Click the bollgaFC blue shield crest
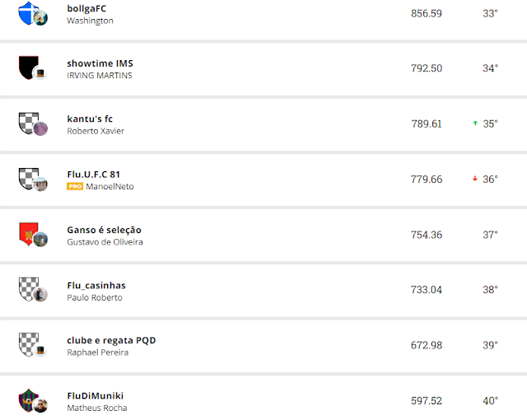The image size is (527, 420). (x=29, y=12)
